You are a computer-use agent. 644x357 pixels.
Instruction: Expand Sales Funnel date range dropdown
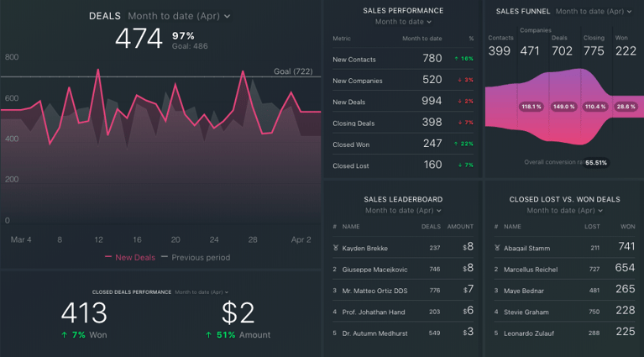point(594,12)
